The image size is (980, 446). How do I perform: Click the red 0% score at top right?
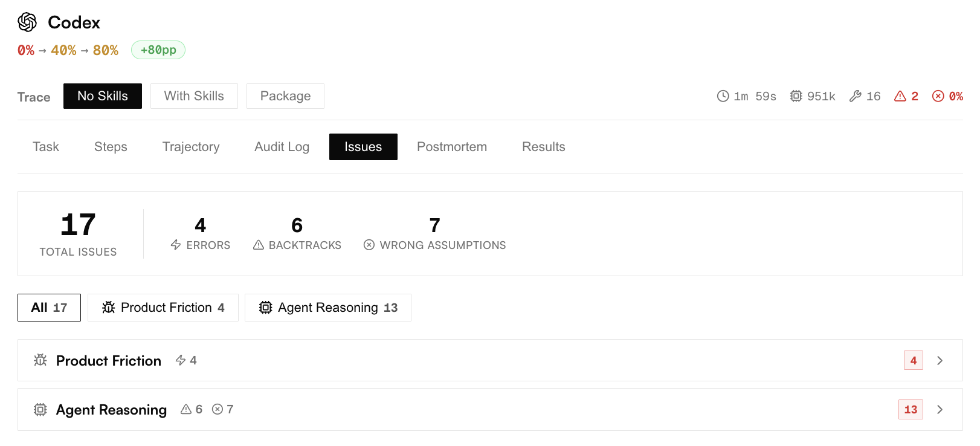pos(956,96)
